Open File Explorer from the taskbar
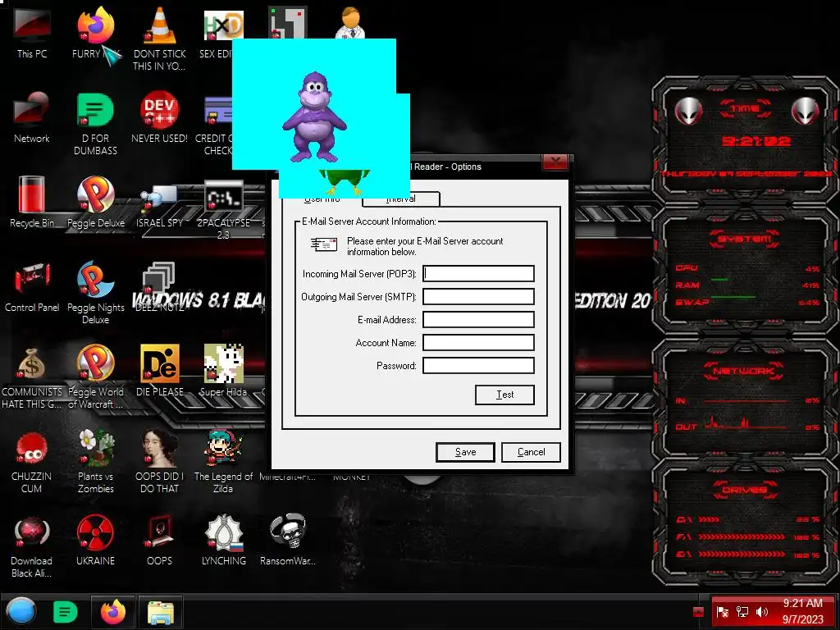Image resolution: width=840 pixels, height=630 pixels. pos(160,612)
